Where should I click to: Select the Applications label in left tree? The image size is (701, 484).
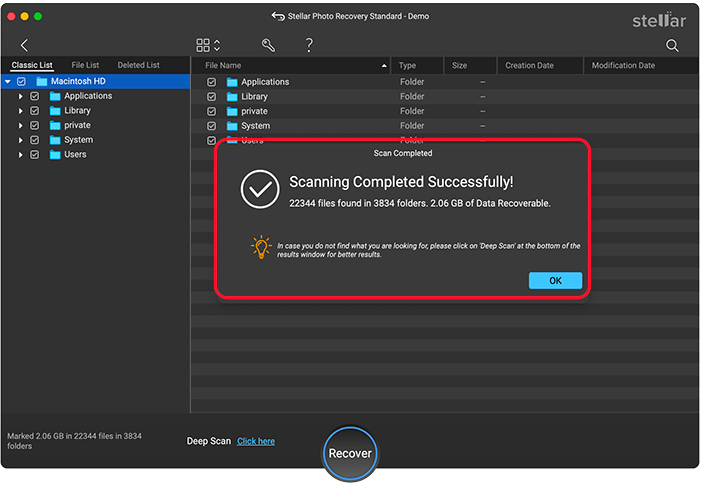88,96
